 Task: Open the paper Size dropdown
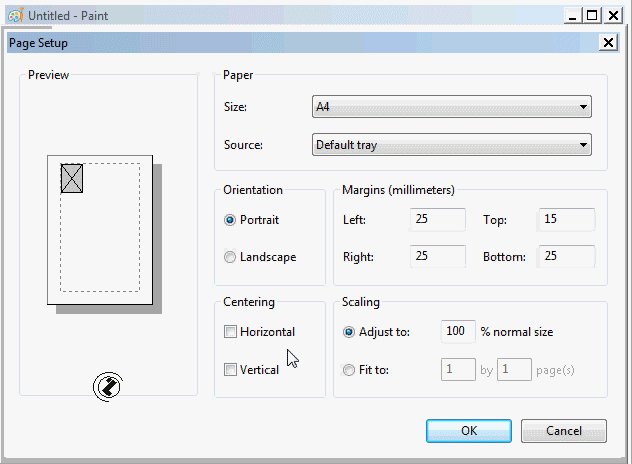pos(452,107)
